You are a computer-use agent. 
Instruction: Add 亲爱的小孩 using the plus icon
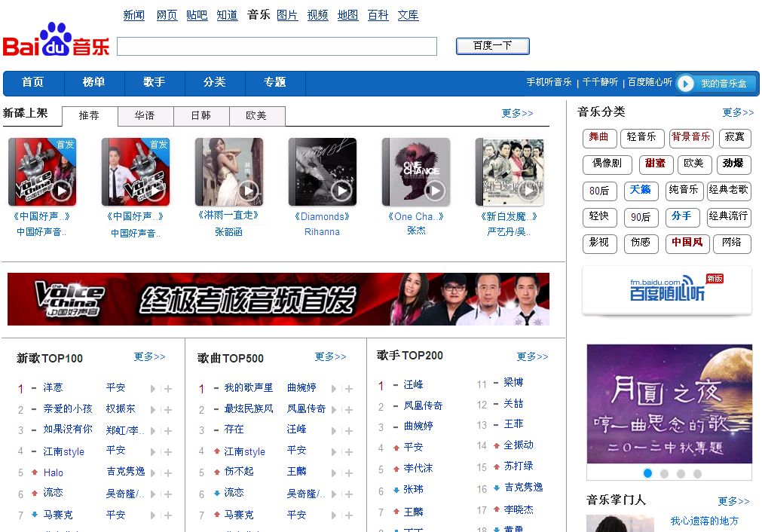tap(167, 410)
